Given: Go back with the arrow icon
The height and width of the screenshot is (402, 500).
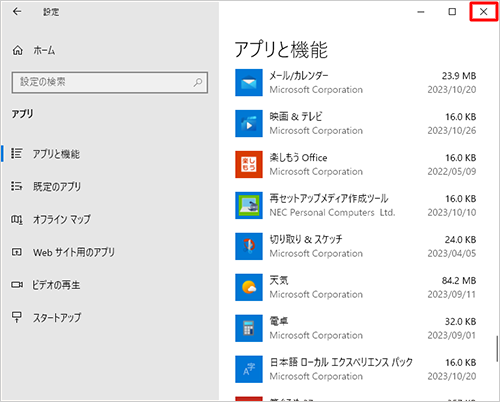Looking at the screenshot, I should coord(17,12).
